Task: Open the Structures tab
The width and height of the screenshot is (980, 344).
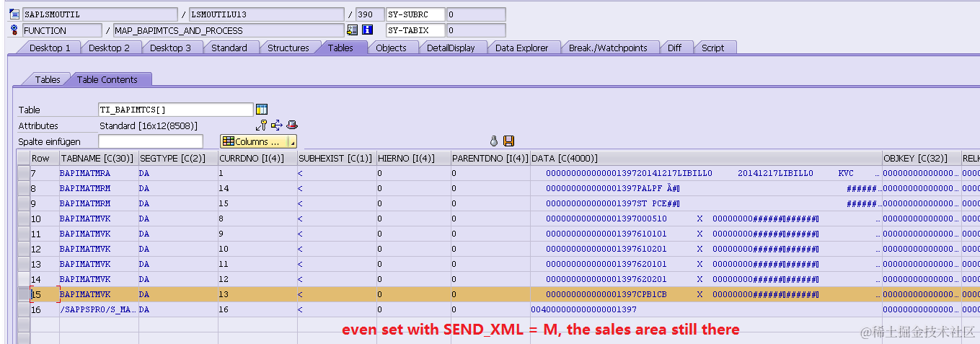Action: click(x=288, y=48)
